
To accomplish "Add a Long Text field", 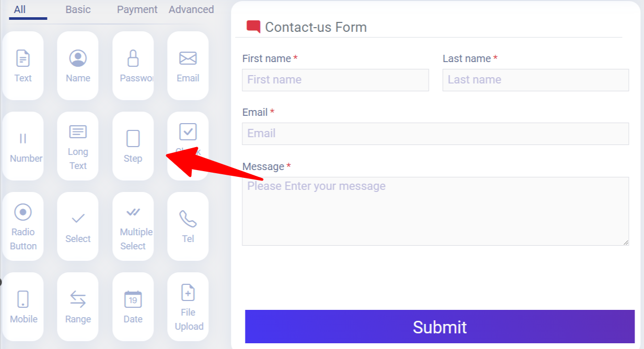I will [x=77, y=146].
